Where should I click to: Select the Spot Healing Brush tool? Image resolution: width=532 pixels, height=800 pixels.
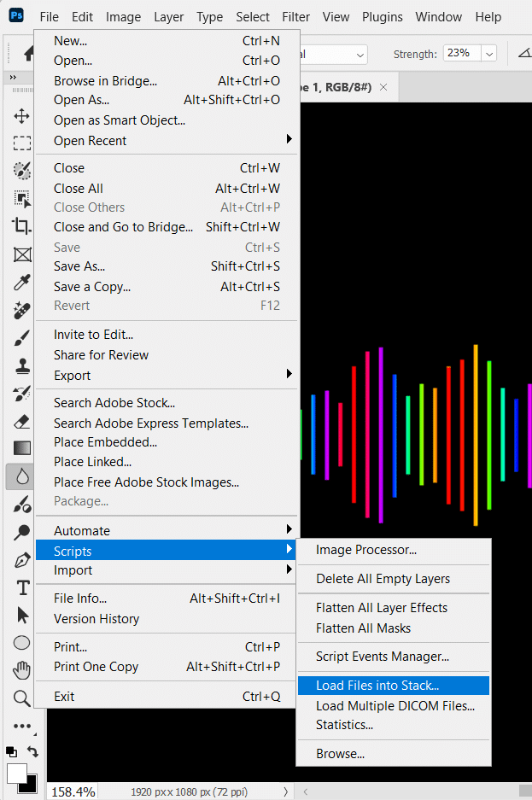pyautogui.click(x=21, y=310)
